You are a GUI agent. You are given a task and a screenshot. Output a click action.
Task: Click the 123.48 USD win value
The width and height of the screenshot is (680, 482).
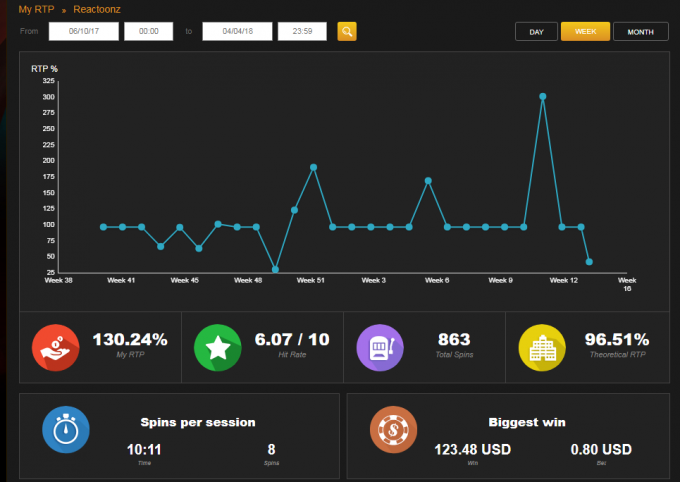[x=473, y=449]
